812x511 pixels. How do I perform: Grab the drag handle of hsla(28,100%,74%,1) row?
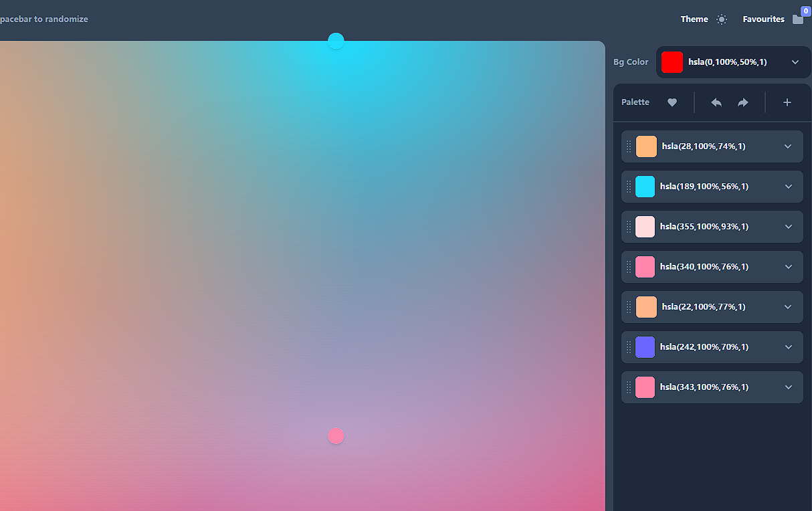coord(629,146)
